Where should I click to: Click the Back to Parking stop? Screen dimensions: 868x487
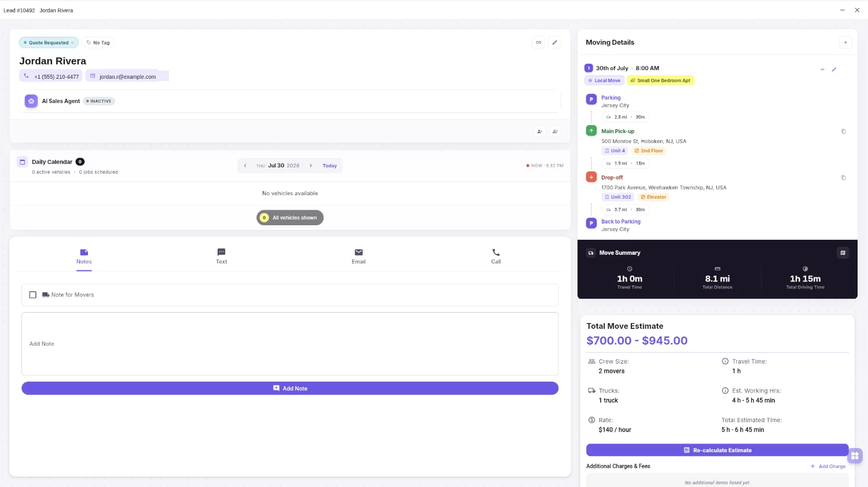621,222
